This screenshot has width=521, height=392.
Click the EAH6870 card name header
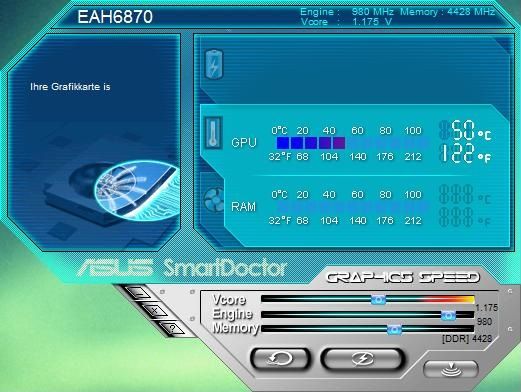(115, 17)
